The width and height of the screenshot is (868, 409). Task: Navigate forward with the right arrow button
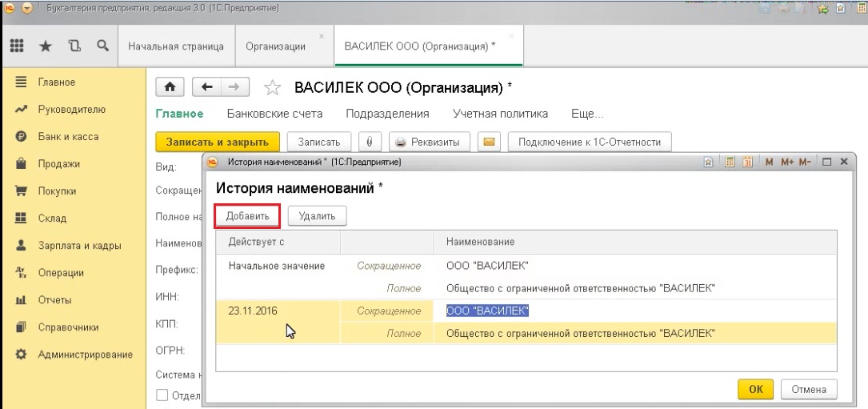pos(234,87)
